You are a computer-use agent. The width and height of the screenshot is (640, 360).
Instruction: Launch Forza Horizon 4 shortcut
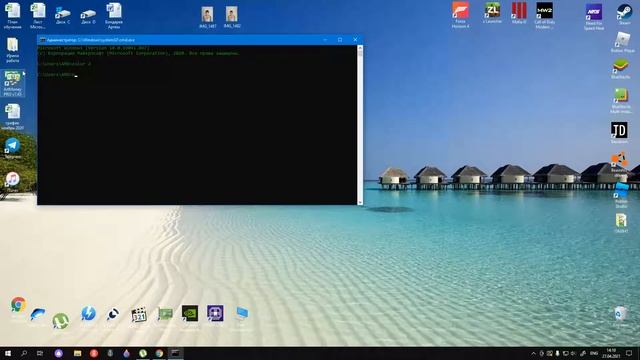click(x=460, y=15)
